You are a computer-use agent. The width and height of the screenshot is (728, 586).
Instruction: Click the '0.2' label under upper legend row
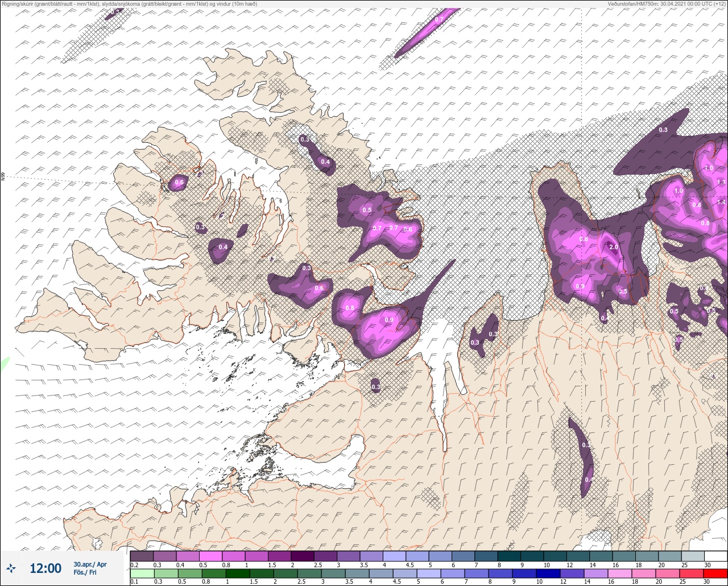[134, 565]
